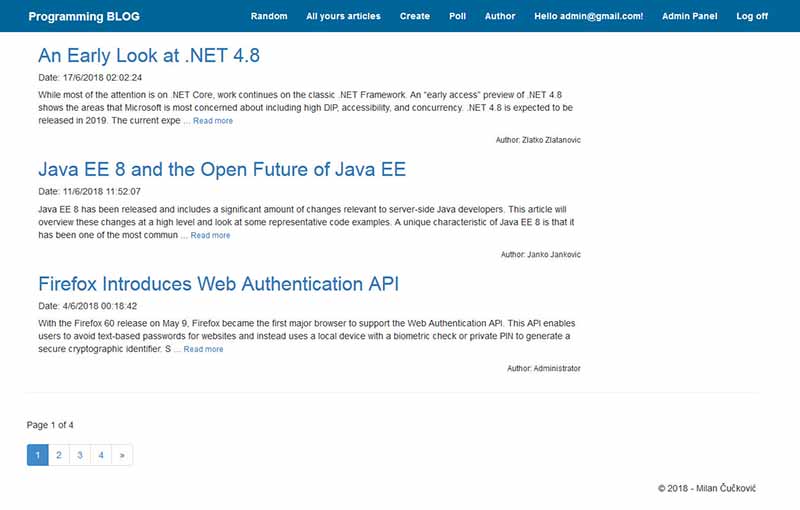
Task: Open the Poll page
Action: 458,16
